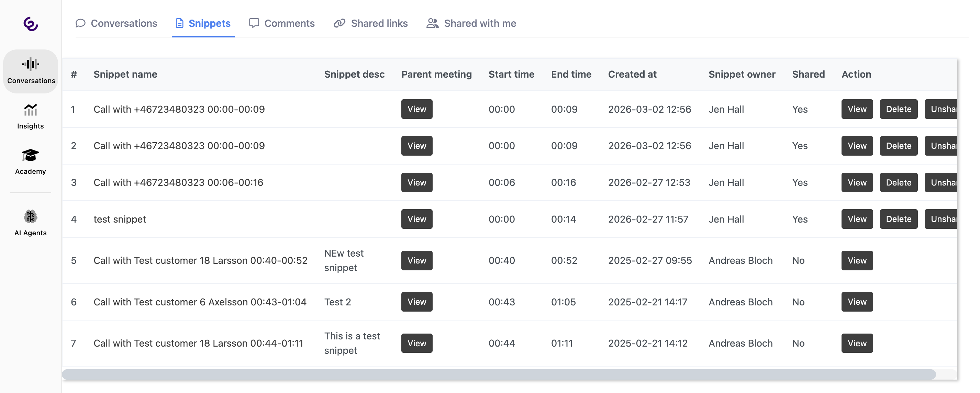
Task: Click the Shared links chain icon
Action: [339, 23]
